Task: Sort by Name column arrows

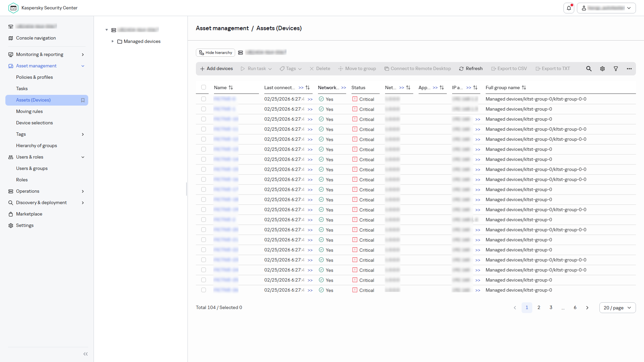Action: point(231,87)
